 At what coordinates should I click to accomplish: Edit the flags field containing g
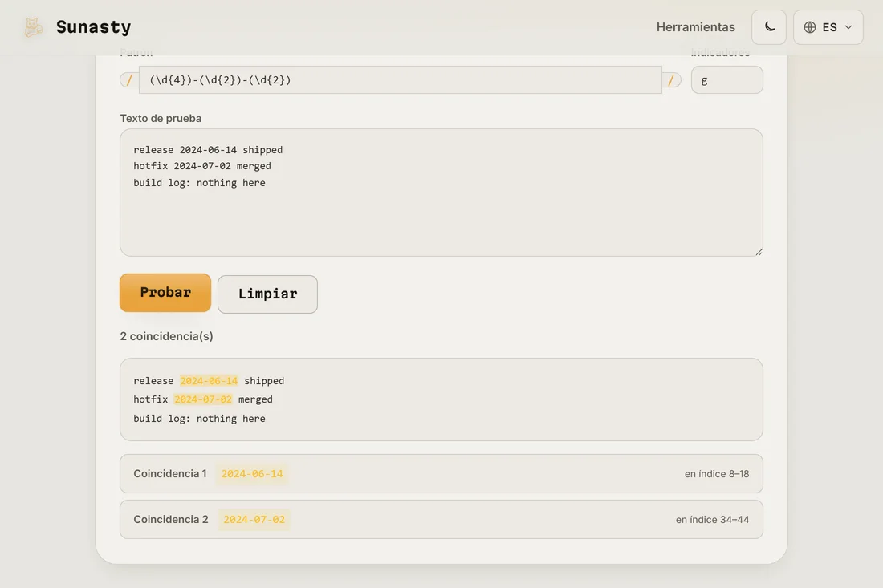click(726, 80)
